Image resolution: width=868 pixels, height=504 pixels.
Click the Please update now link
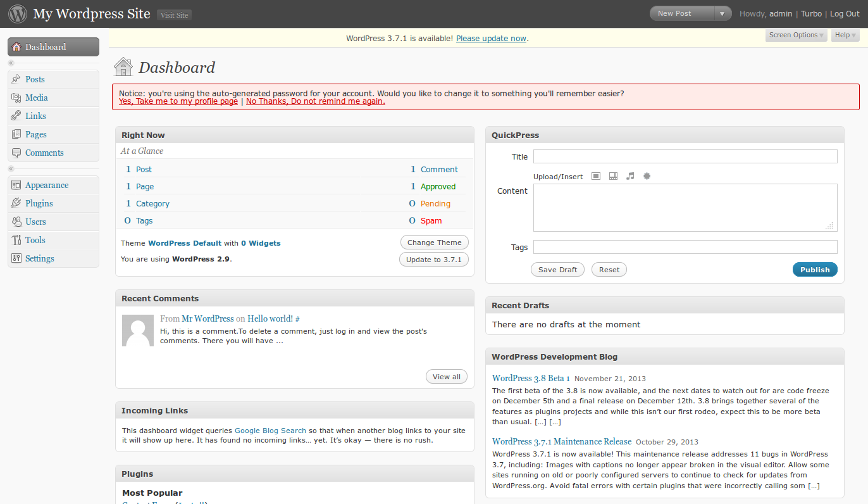(x=491, y=39)
